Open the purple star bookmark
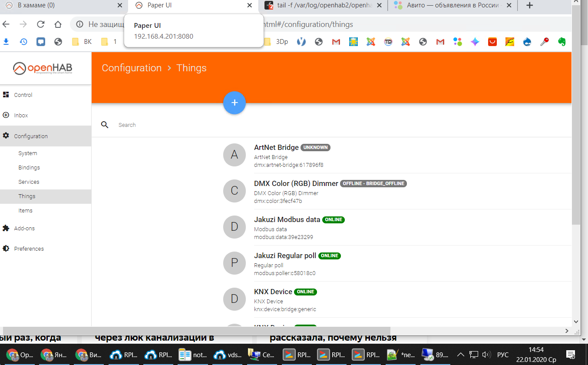Screen dimensions: 588x365 pos(475,42)
